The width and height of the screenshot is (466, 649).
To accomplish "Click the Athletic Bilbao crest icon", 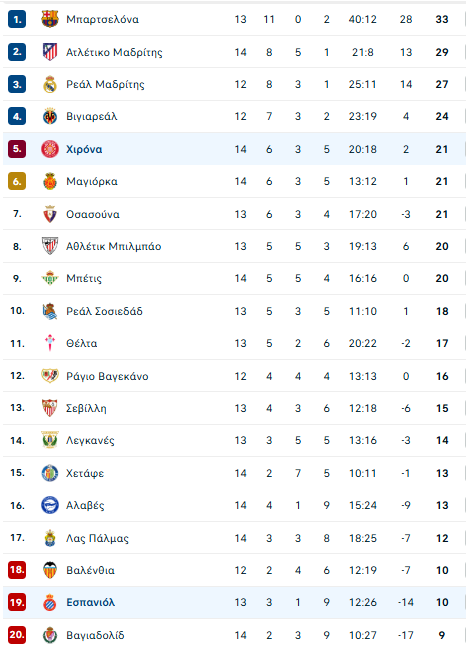I will (x=50, y=246).
